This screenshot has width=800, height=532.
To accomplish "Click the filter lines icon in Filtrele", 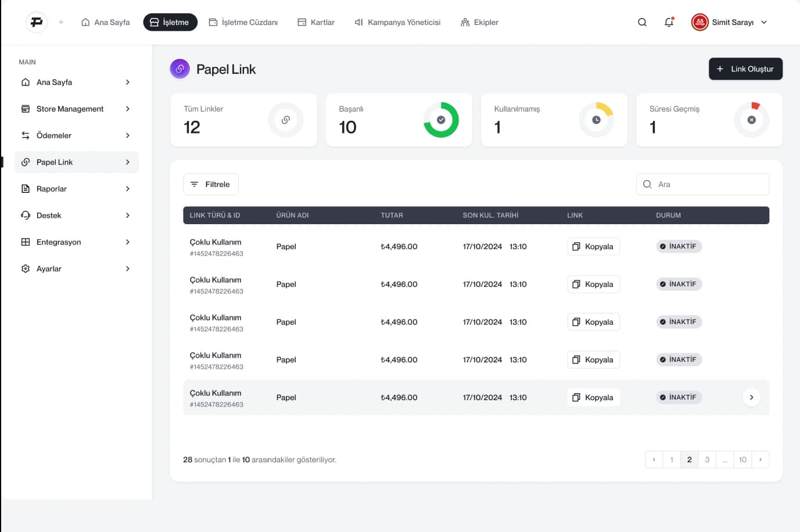I will click(x=195, y=184).
